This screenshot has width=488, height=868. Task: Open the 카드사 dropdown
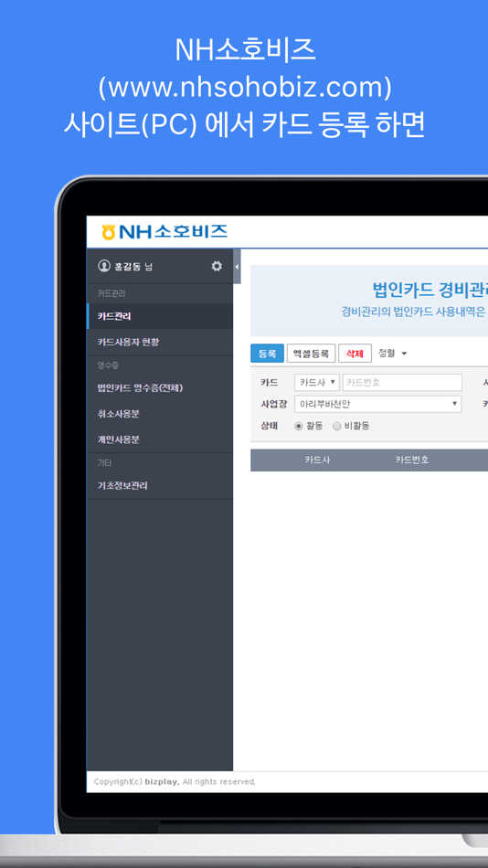(x=317, y=382)
